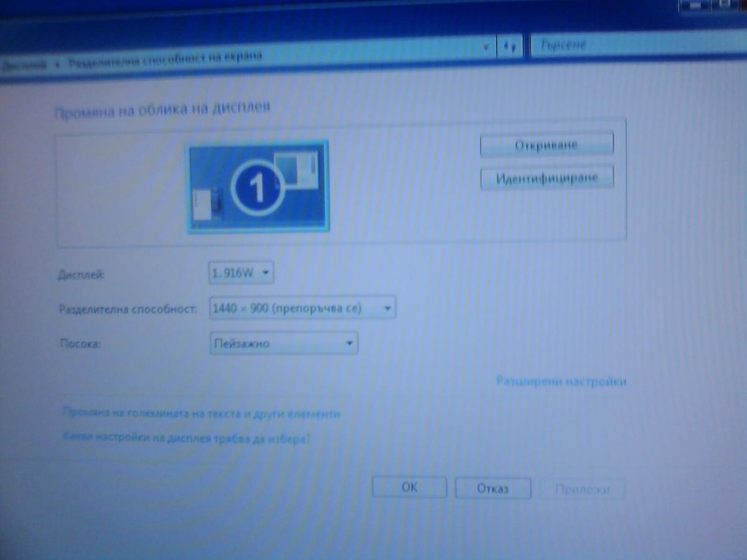Click the Приложи apply button
Screen dimensions: 747x560
click(x=582, y=489)
